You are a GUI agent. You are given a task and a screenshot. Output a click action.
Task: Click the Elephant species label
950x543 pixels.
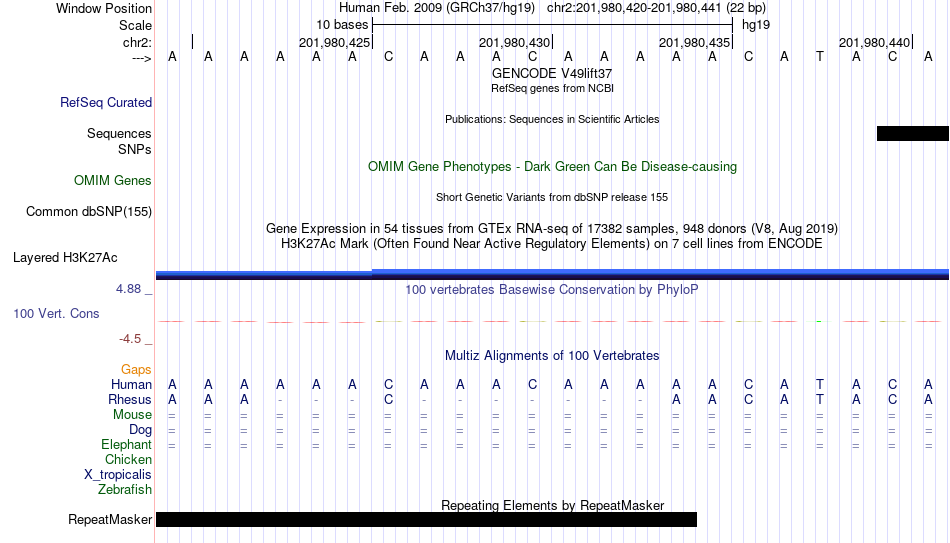[126, 445]
